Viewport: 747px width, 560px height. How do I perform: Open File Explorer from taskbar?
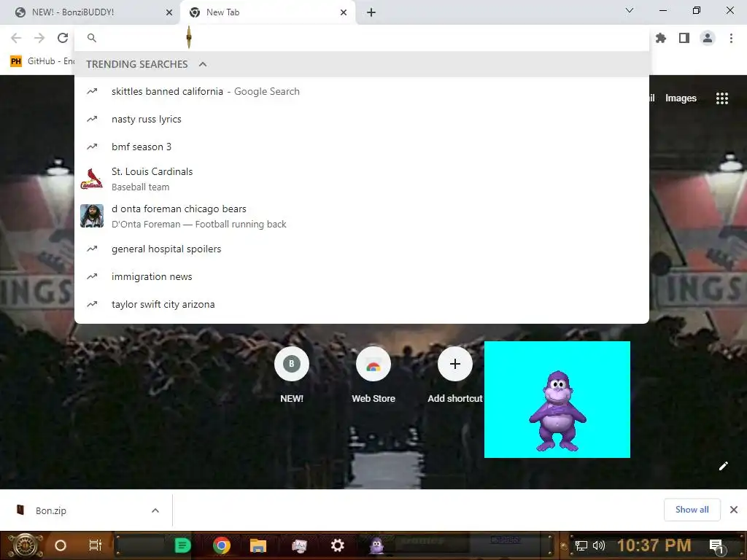[x=258, y=545]
